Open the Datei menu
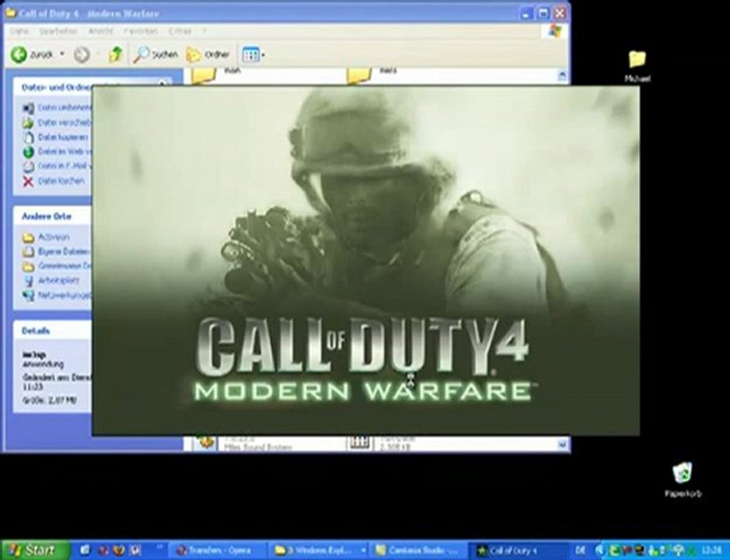Screen dimensions: 730x560 click(x=19, y=31)
